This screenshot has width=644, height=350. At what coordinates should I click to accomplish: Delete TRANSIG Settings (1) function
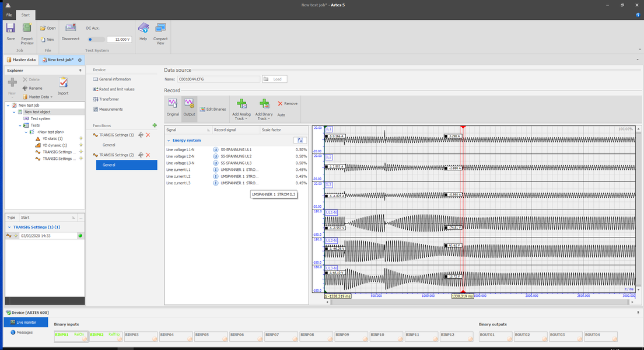pyautogui.click(x=148, y=135)
